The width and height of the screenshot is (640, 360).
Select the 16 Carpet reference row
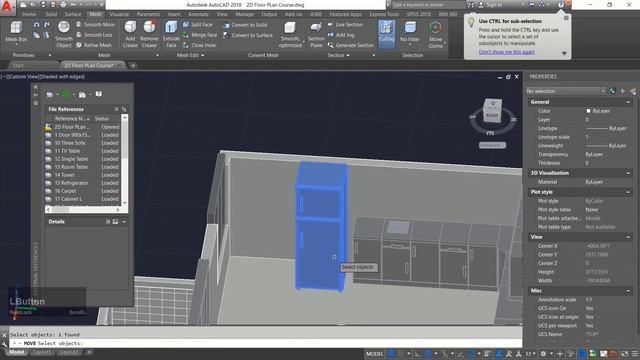pos(83,191)
